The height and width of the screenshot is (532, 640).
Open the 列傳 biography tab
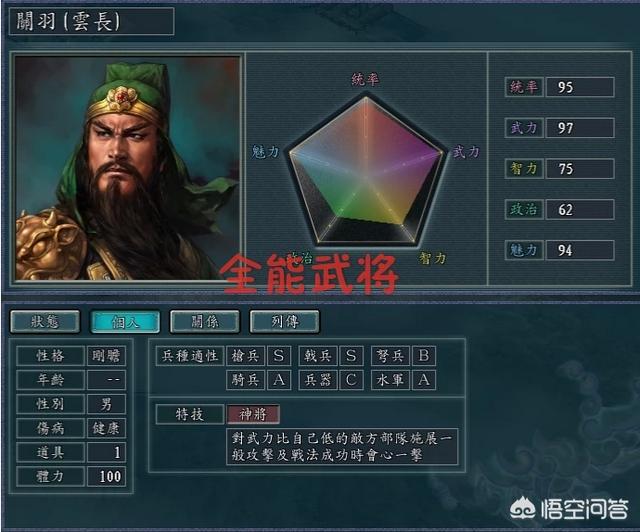pyautogui.click(x=284, y=322)
